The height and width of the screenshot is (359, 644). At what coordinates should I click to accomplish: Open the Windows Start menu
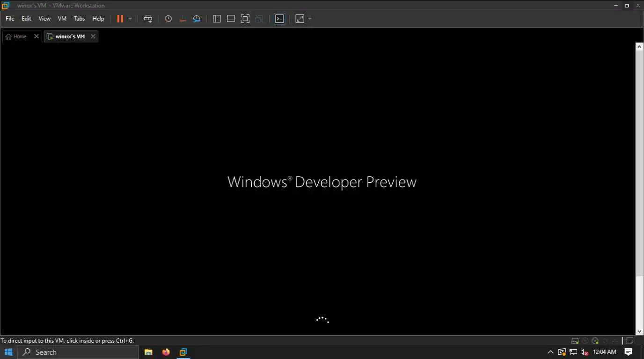8,352
